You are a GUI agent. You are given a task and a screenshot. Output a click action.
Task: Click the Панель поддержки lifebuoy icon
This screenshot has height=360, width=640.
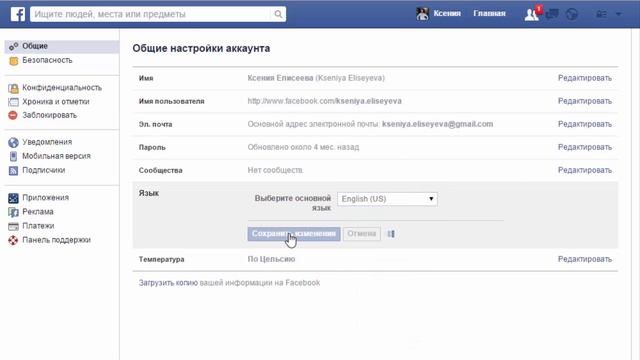13,240
